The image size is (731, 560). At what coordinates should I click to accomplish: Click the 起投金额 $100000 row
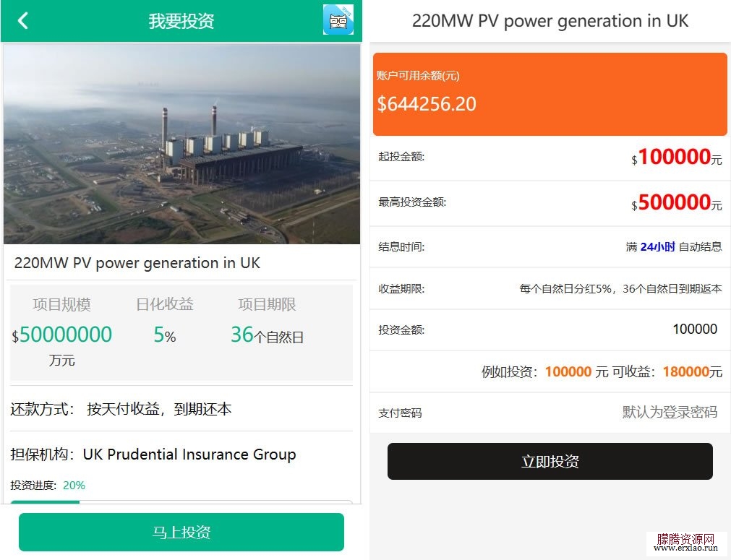(550, 157)
